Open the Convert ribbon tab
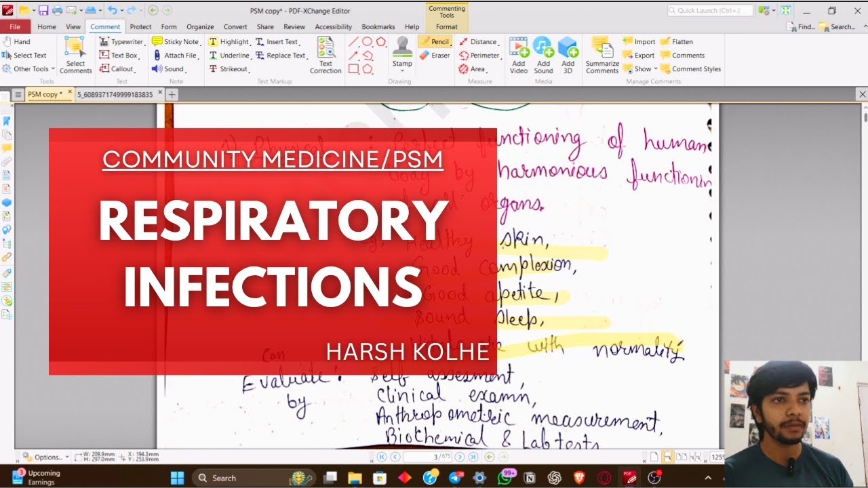This screenshot has width=868, height=488. pyautogui.click(x=235, y=26)
